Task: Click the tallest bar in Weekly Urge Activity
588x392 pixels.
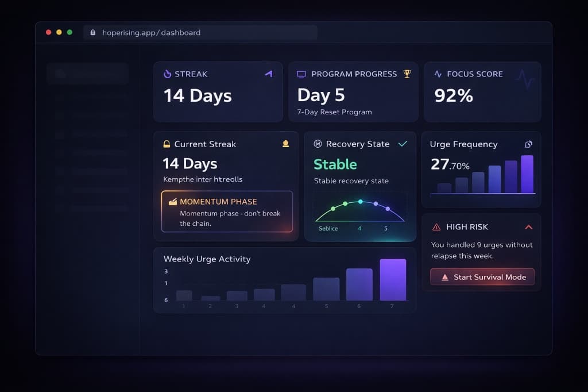Action: click(x=392, y=280)
